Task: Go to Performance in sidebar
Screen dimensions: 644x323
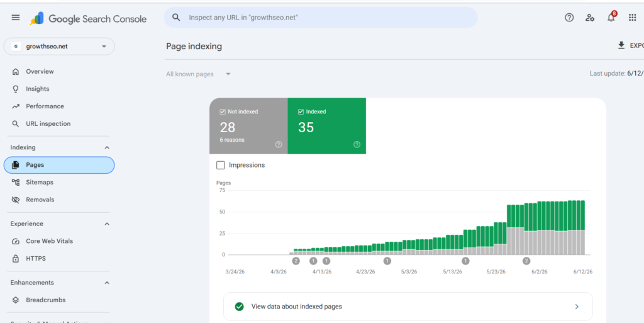Action: pos(59,106)
